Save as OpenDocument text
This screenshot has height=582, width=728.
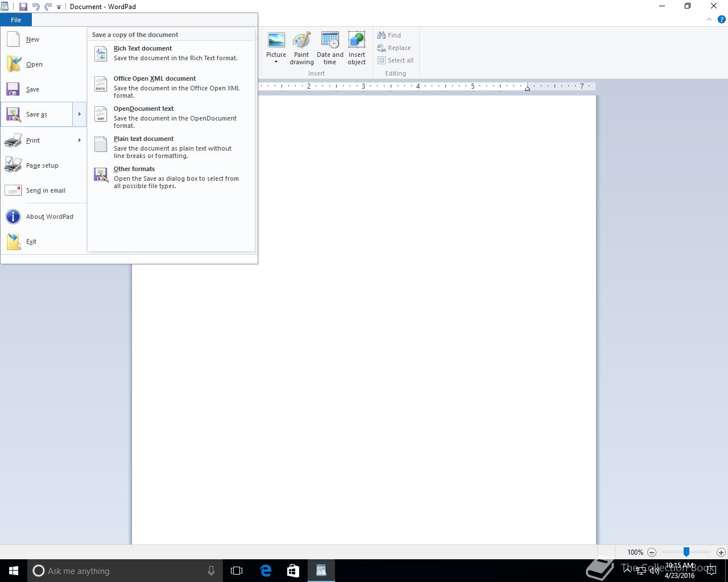171,117
